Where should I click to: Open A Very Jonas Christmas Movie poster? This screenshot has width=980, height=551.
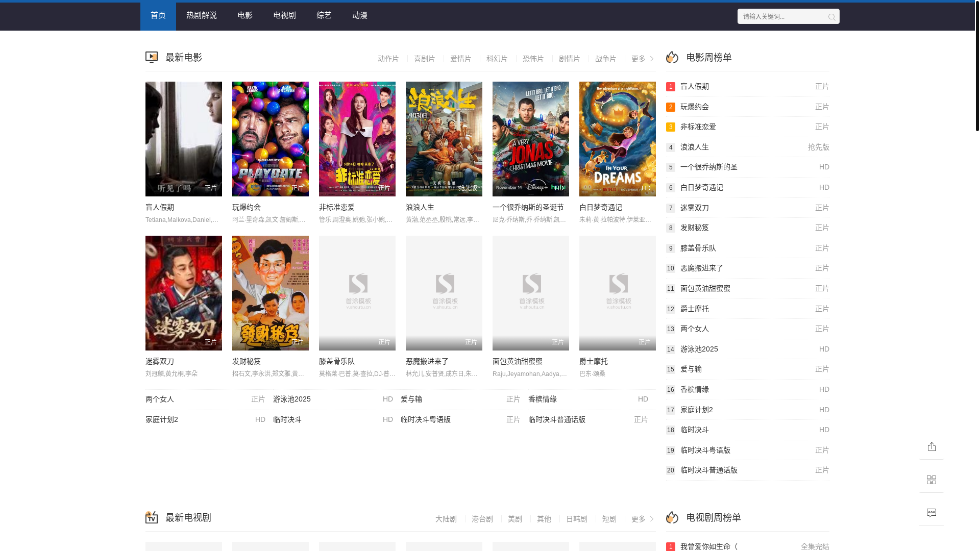[531, 139]
